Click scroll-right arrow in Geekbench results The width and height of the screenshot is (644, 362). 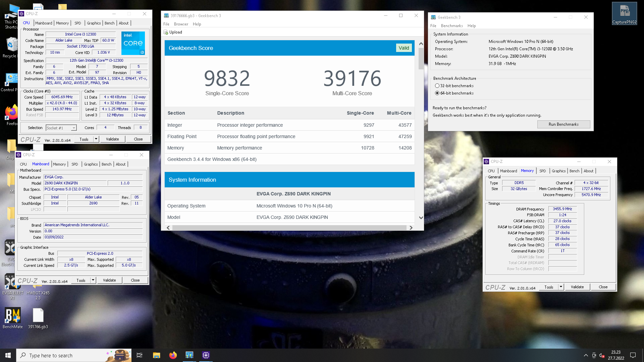pos(411,228)
